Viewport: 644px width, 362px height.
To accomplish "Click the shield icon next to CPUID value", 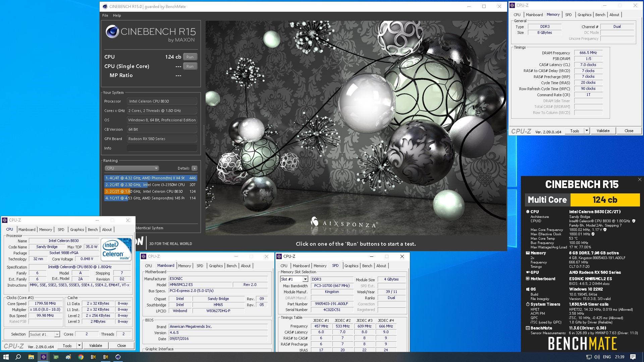I will click(x=634, y=221).
